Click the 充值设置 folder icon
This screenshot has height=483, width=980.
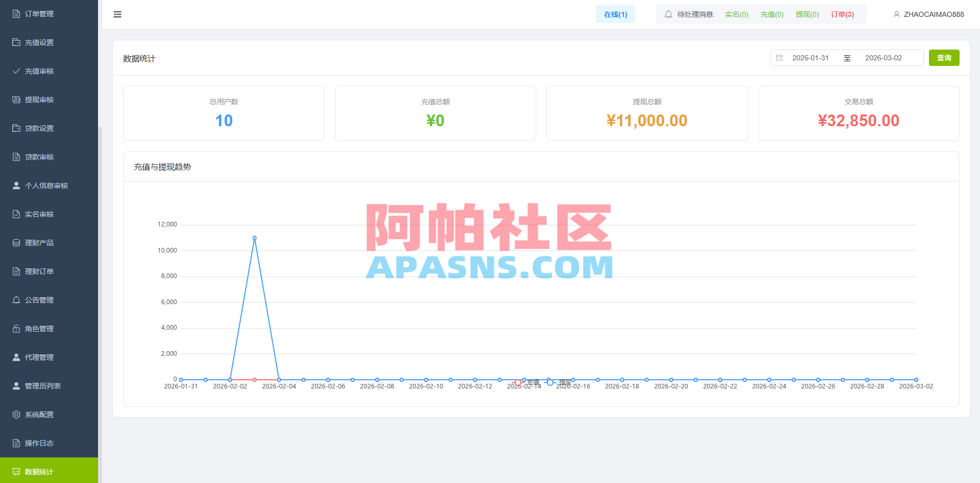click(16, 42)
